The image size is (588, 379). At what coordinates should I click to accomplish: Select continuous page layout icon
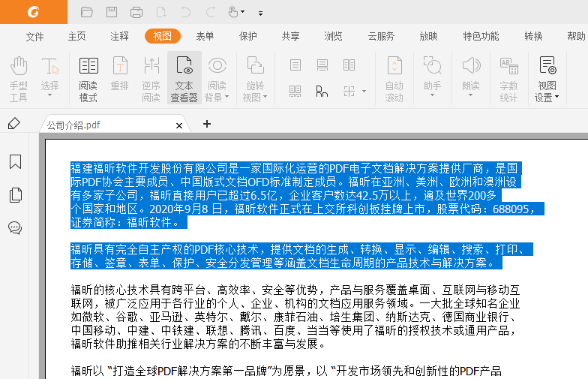(x=322, y=65)
